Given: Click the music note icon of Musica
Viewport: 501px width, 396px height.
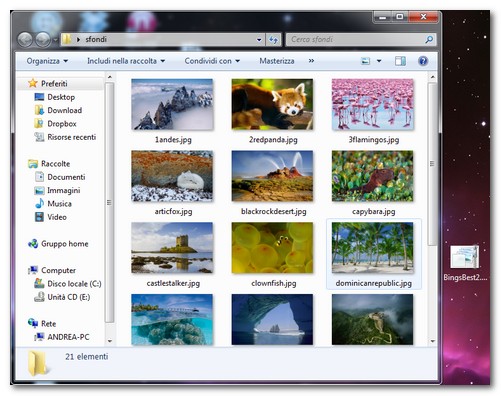Looking at the screenshot, I should (39, 203).
